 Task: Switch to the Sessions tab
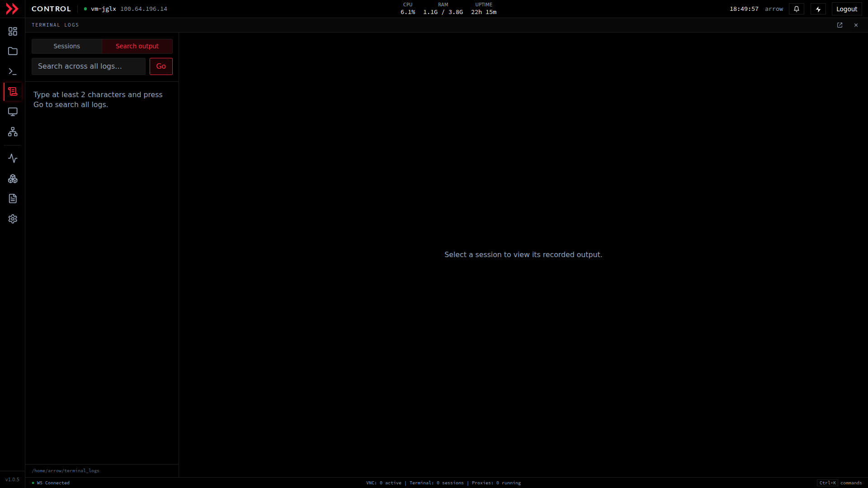67,46
